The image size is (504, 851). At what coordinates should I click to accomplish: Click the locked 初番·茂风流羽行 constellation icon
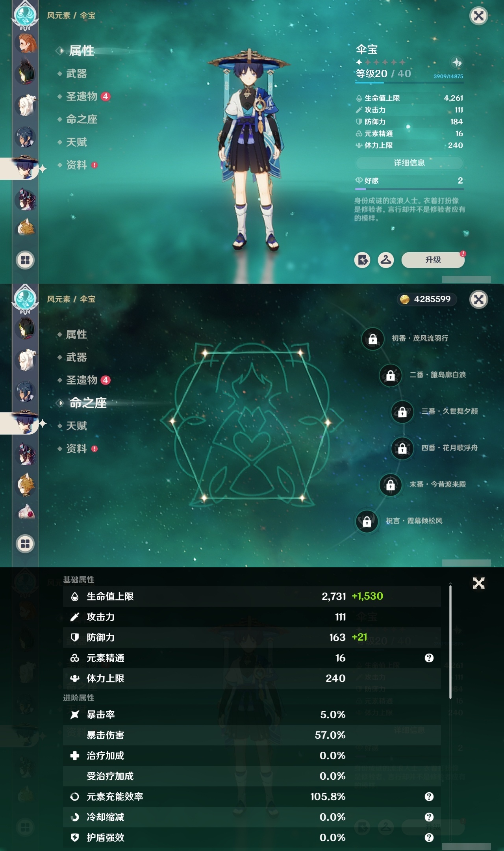click(x=372, y=338)
